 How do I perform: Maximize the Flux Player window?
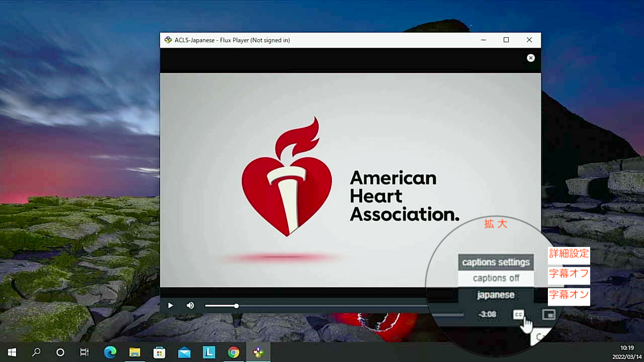click(506, 40)
